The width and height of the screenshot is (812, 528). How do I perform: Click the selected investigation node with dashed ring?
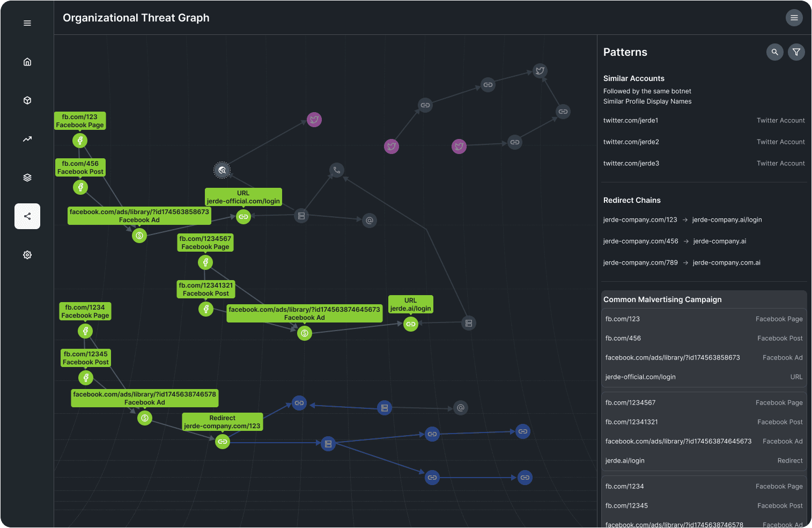pyautogui.click(x=222, y=170)
